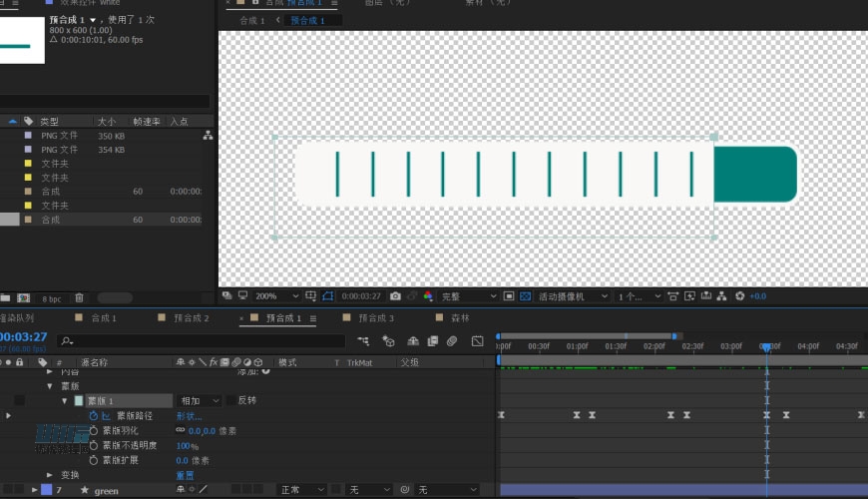Image resolution: width=868 pixels, height=499 pixels.
Task: Toggle the mask and shape path visibility icon
Action: [328, 296]
